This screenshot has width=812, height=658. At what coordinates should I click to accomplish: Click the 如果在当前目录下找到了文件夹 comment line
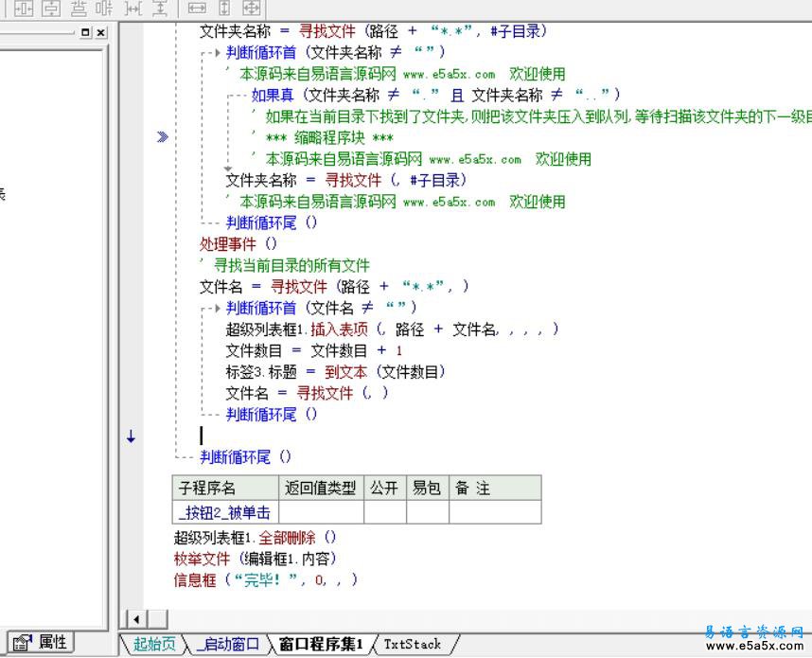coord(531,116)
